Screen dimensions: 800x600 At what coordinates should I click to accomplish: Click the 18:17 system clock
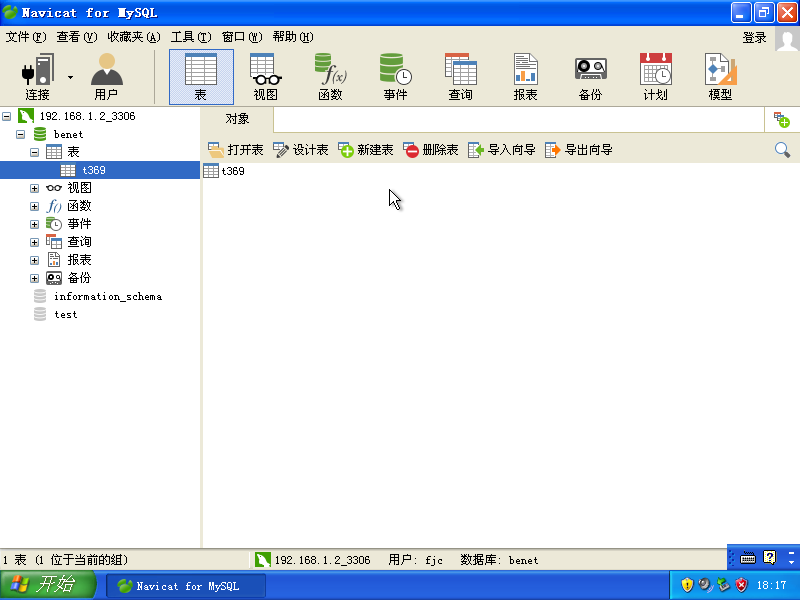coord(771,585)
